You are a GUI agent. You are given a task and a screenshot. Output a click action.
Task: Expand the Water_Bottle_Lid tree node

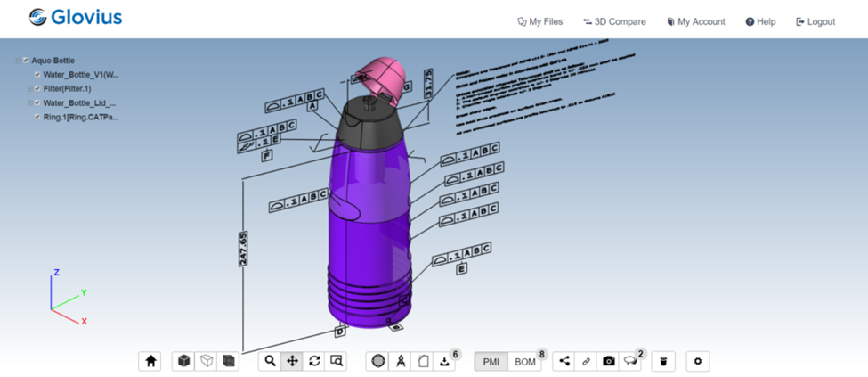coord(28,103)
